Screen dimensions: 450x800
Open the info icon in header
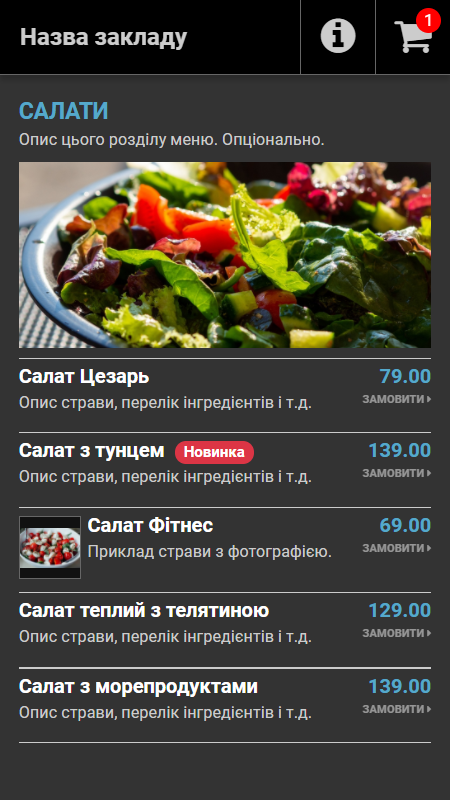[338, 36]
